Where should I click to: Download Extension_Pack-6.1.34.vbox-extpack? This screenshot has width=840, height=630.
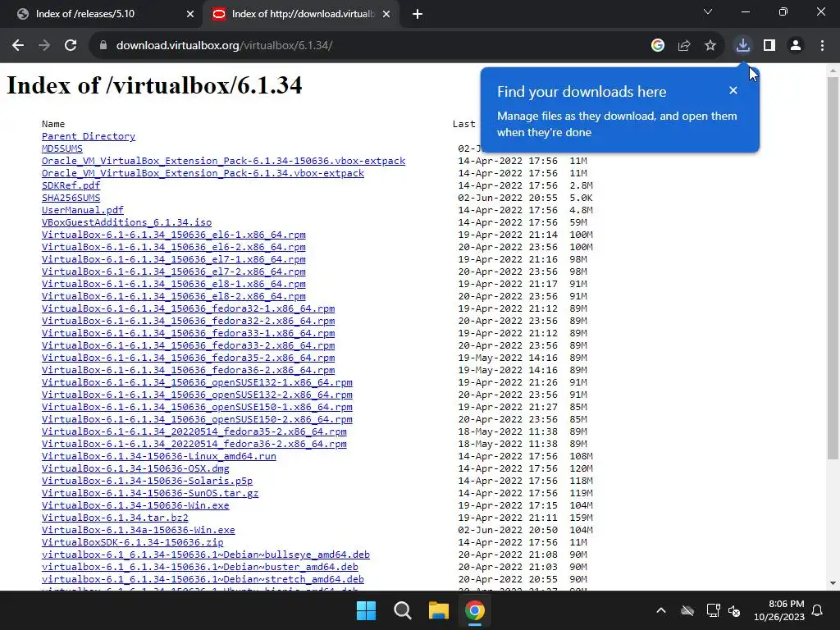coord(203,173)
